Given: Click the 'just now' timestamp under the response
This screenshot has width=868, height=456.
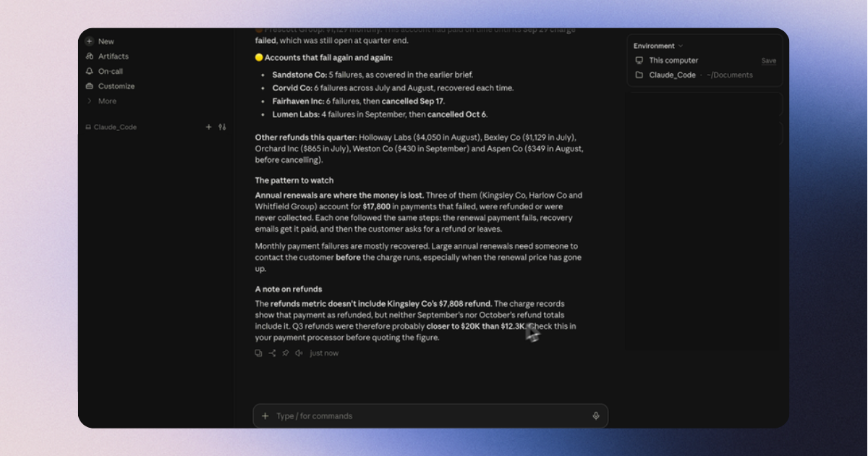Looking at the screenshot, I should coord(324,353).
